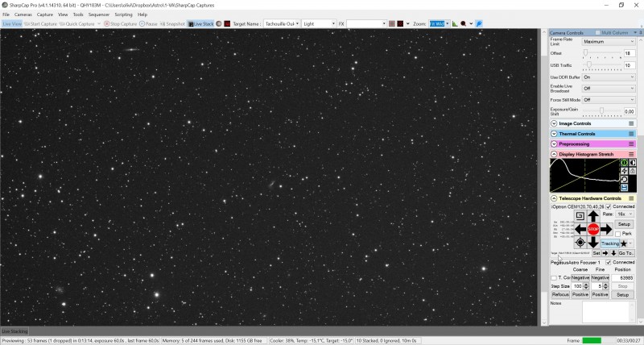The width and height of the screenshot is (644, 345).
Task: Click the green circle icon beside histogram
Action: [624, 163]
